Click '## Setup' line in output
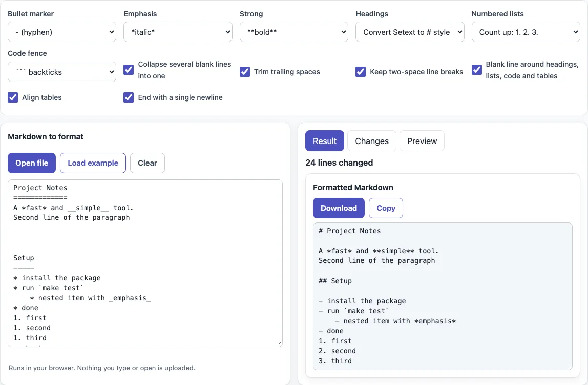This screenshot has width=588, height=385. [x=335, y=281]
